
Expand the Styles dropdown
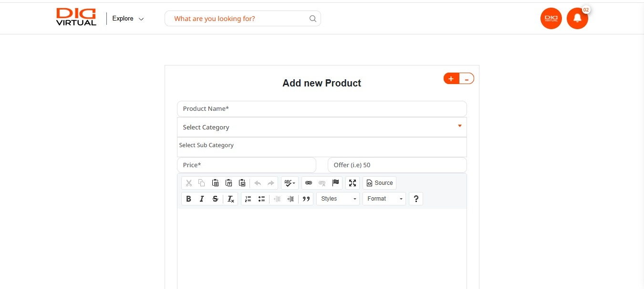[x=338, y=199]
